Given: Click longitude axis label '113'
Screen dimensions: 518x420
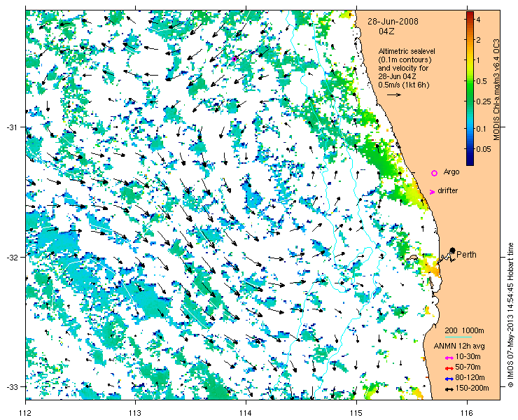Looking at the screenshot, I should click(135, 413).
